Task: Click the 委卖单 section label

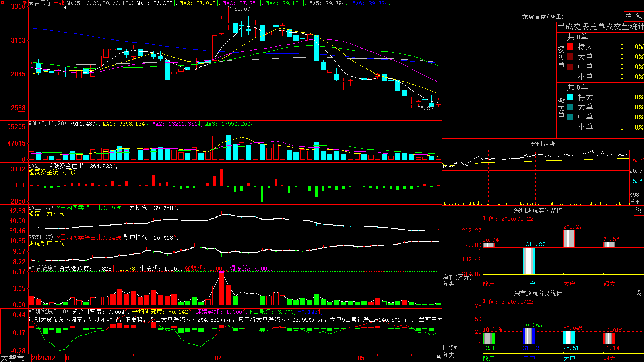Action: pos(561,107)
